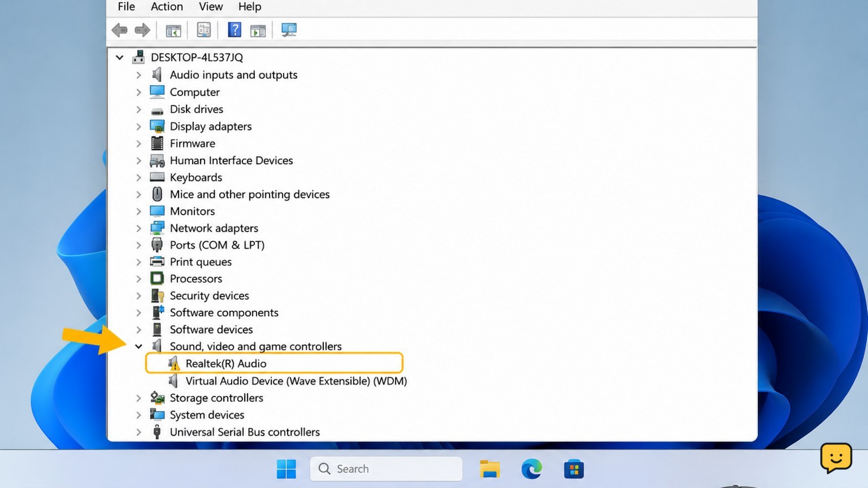
Task: Expand Audio inputs and outputs
Action: (x=138, y=75)
